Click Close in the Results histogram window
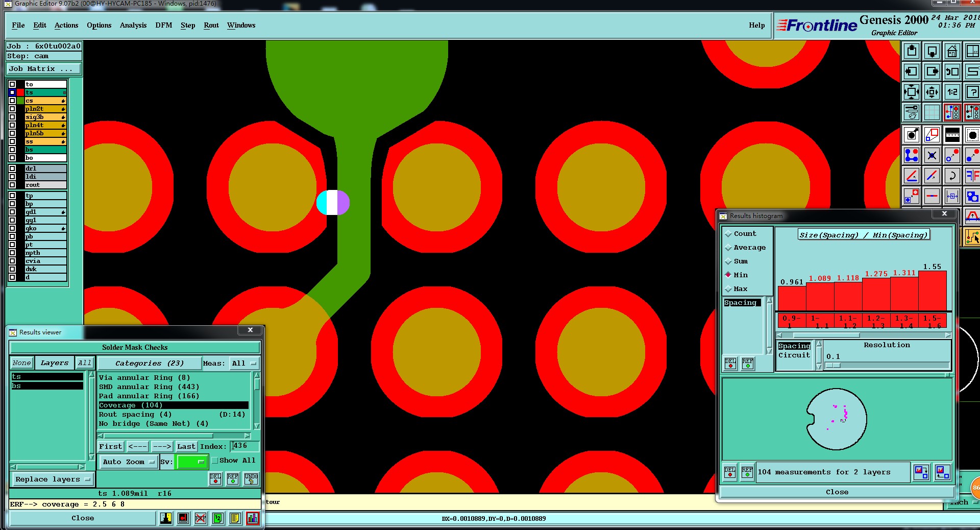The width and height of the screenshot is (980, 530). click(837, 492)
